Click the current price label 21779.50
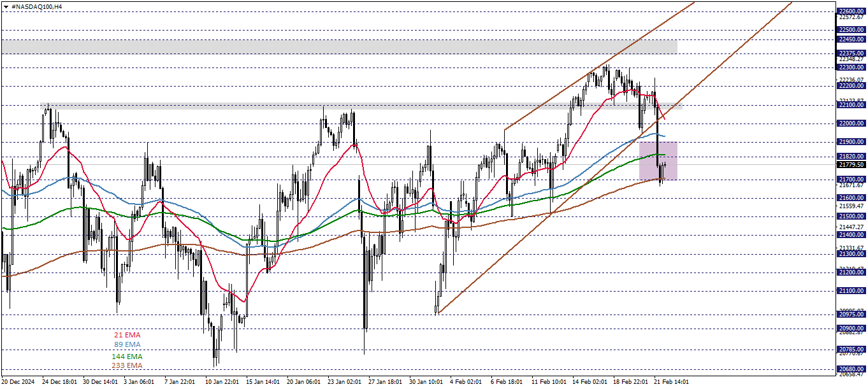The height and width of the screenshot is (389, 868). click(851, 165)
